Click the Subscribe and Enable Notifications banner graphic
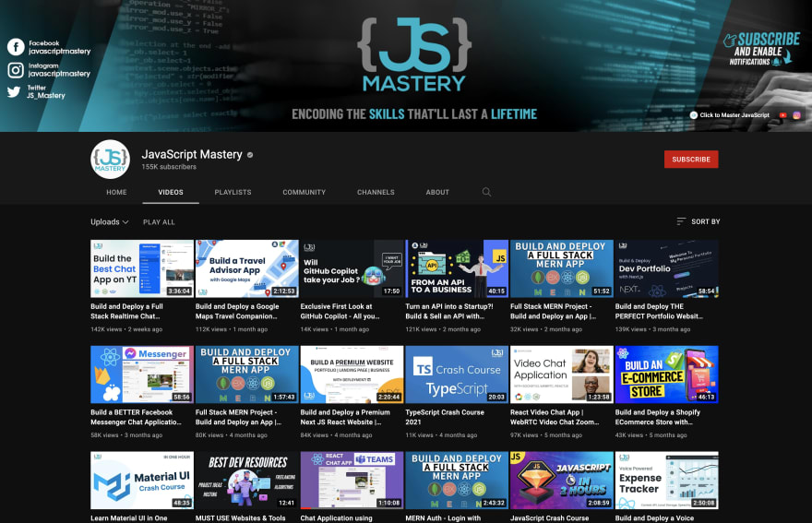812x523 pixels. pos(762,50)
